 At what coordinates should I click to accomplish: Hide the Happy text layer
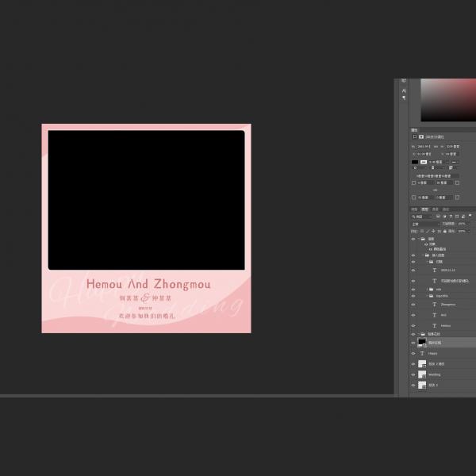tap(413, 353)
